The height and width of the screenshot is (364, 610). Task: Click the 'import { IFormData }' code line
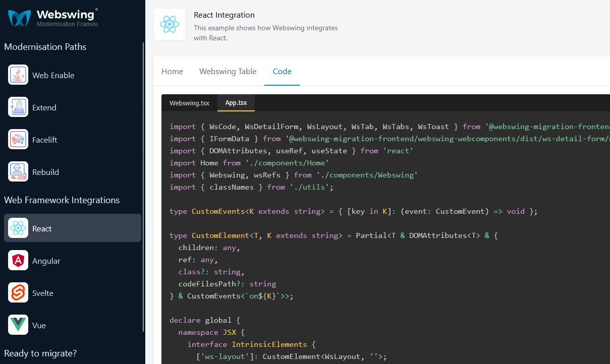[x=390, y=139]
